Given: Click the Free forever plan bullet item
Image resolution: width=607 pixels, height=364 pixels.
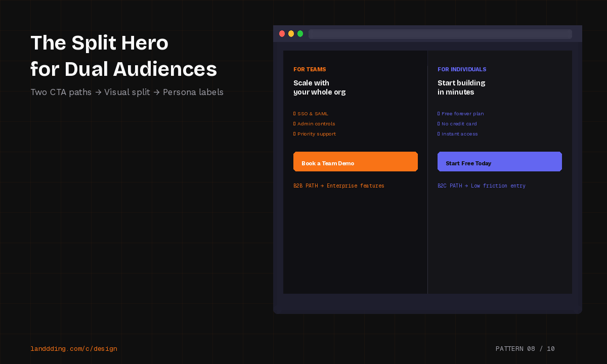Looking at the screenshot, I should [462, 114].
